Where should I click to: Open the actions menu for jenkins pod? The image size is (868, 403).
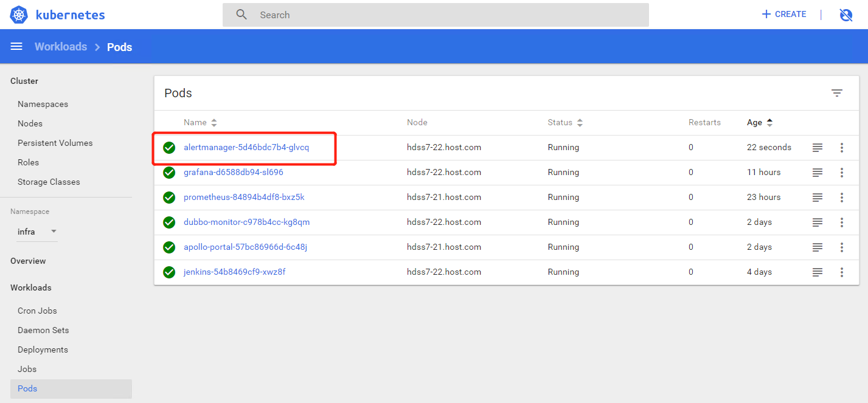[x=842, y=272]
